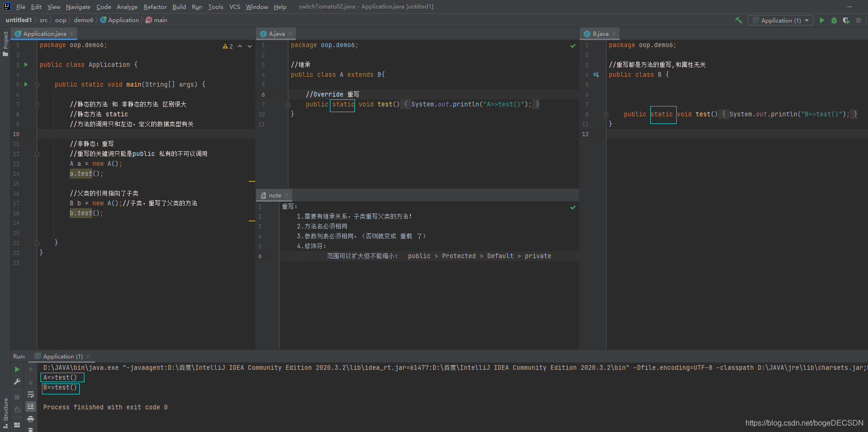The height and width of the screenshot is (432, 868).
Task: Click the stop icon in the Run panel
Action: point(17,397)
